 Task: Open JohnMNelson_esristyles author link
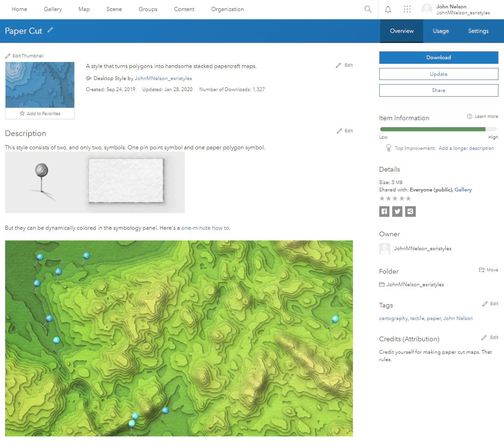tap(163, 78)
